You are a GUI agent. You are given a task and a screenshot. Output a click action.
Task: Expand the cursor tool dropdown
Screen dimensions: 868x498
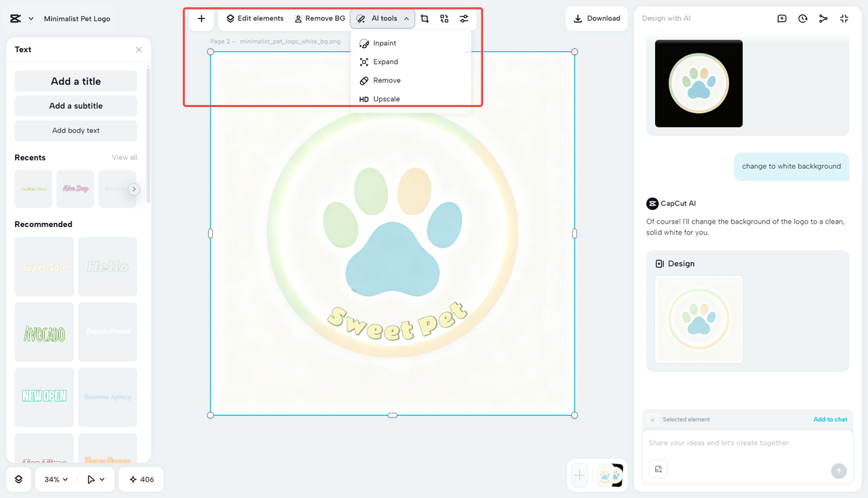(x=96, y=479)
